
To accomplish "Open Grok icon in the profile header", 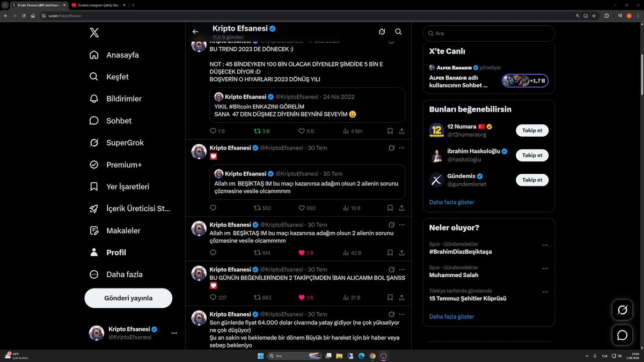I will coord(382,32).
